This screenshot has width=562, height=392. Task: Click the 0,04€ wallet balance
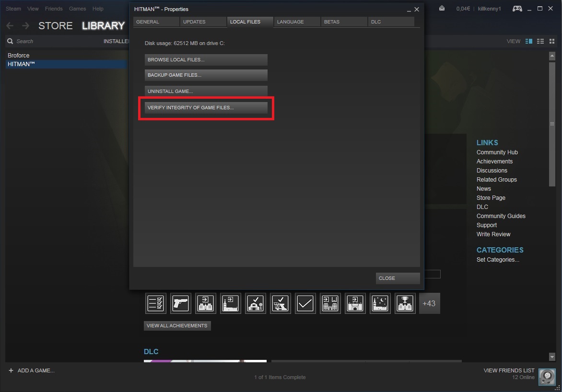pos(463,9)
